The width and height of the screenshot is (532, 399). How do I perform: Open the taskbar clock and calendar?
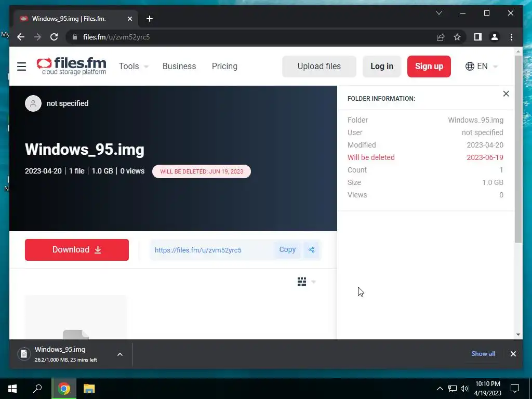pos(487,389)
